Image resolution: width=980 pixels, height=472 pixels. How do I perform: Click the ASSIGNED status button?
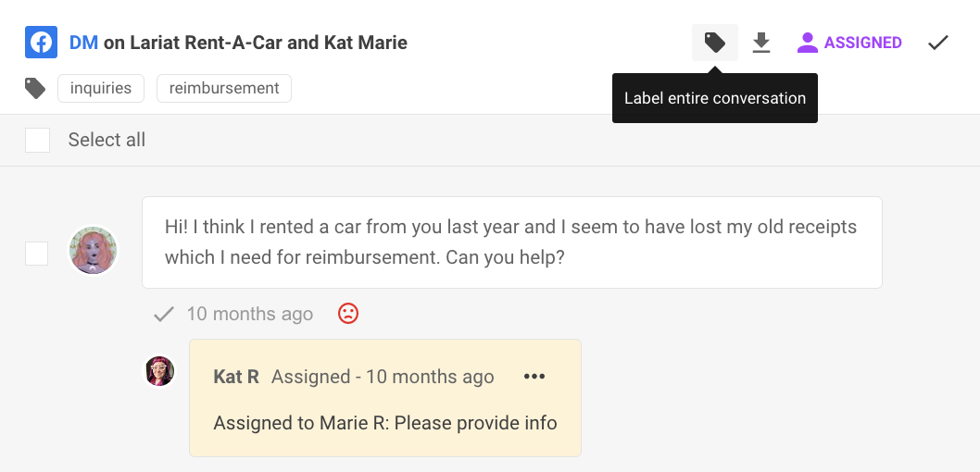pos(849,43)
